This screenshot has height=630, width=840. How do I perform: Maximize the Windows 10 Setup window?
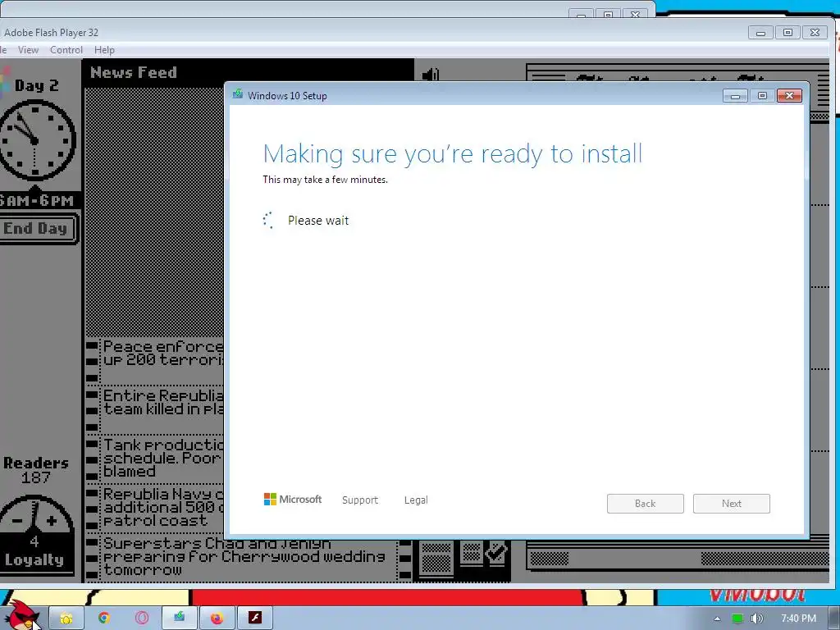pos(762,96)
